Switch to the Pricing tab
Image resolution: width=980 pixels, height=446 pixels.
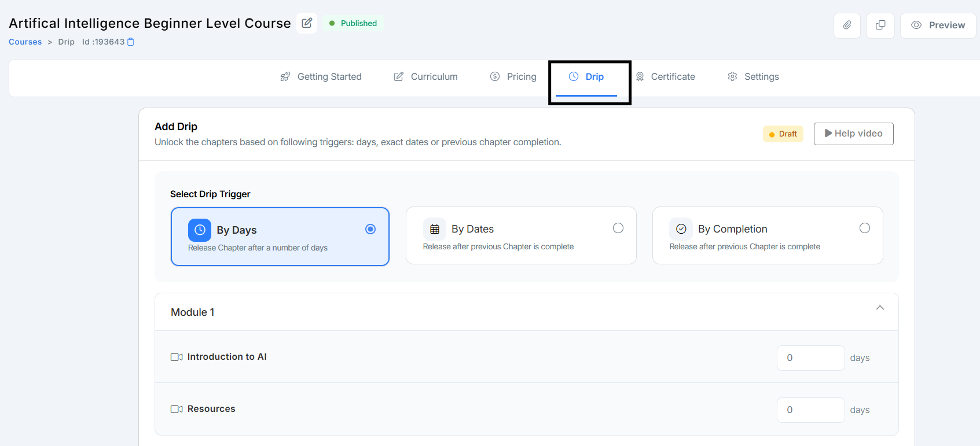pos(513,77)
